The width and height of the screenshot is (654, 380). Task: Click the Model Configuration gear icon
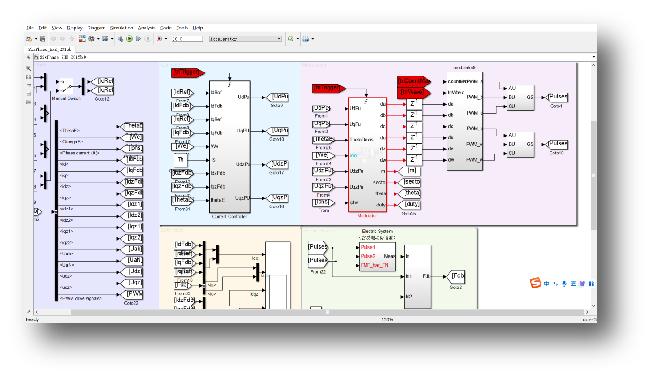tap(91, 39)
